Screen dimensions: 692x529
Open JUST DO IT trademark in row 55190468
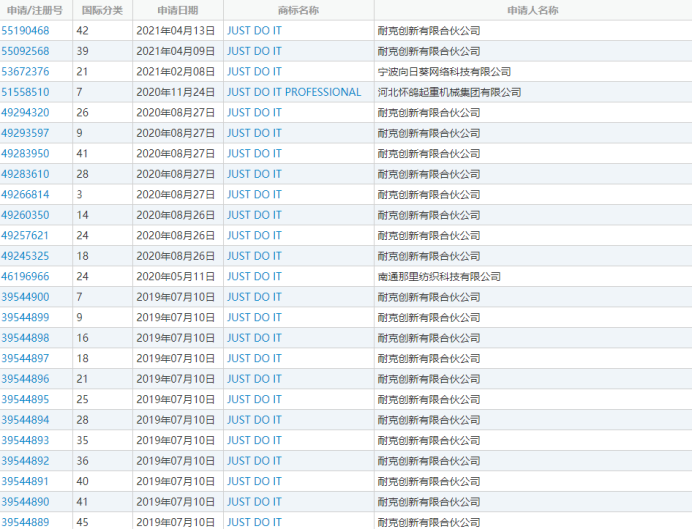click(254, 30)
